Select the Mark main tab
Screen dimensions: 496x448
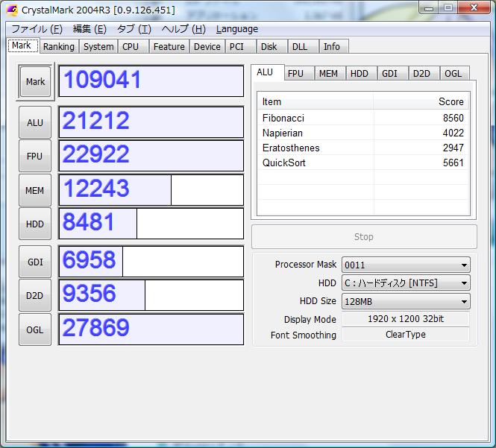22,45
